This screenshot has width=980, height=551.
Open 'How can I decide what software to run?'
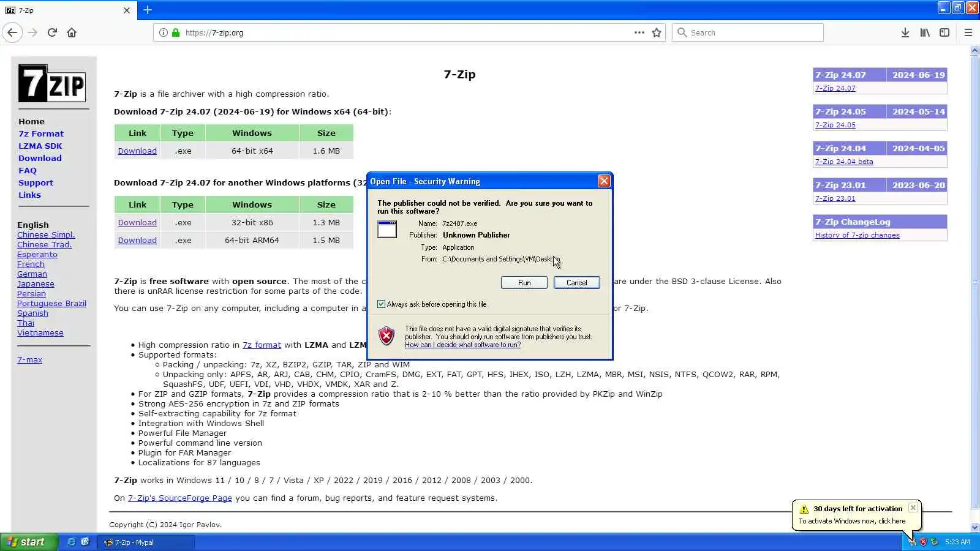pos(462,345)
